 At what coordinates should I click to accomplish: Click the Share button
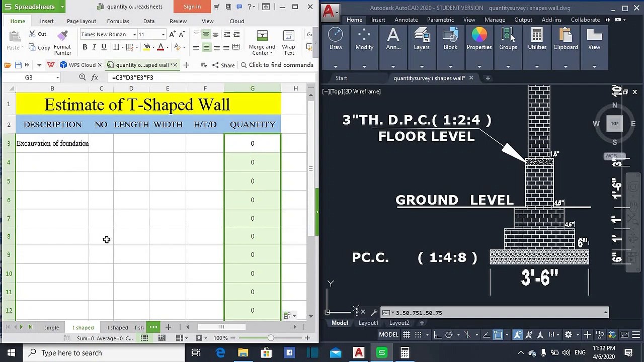pos(223,65)
